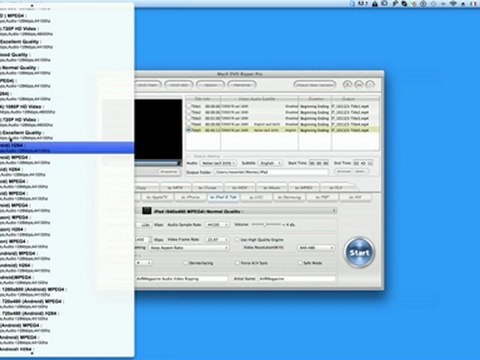Click the Start Time field
This screenshot has height=360, width=480.
tap(318, 163)
